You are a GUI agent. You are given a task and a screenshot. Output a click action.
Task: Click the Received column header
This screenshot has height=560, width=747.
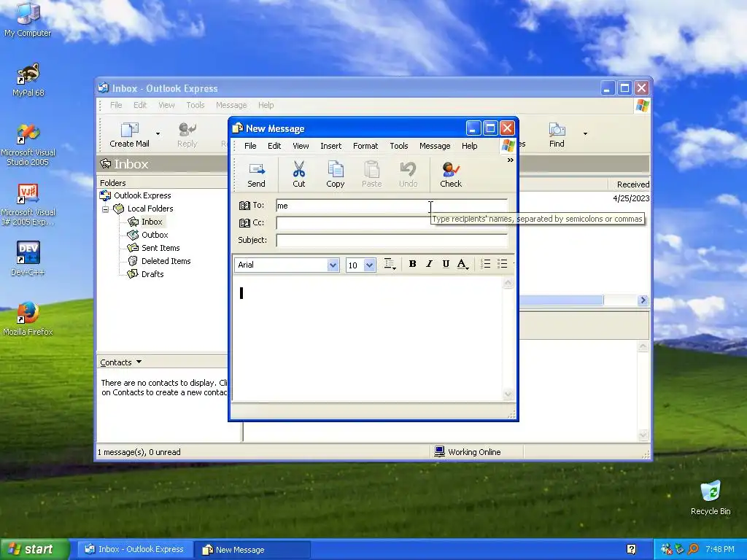[x=630, y=184]
